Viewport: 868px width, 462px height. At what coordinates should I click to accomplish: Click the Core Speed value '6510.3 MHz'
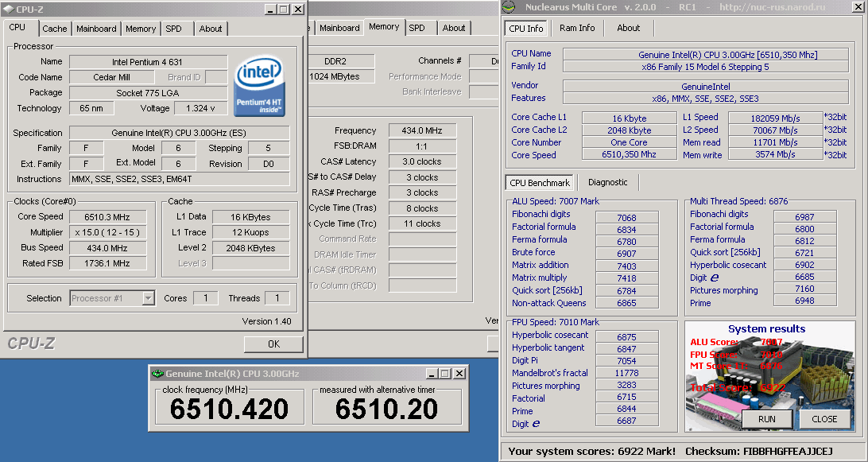(107, 217)
